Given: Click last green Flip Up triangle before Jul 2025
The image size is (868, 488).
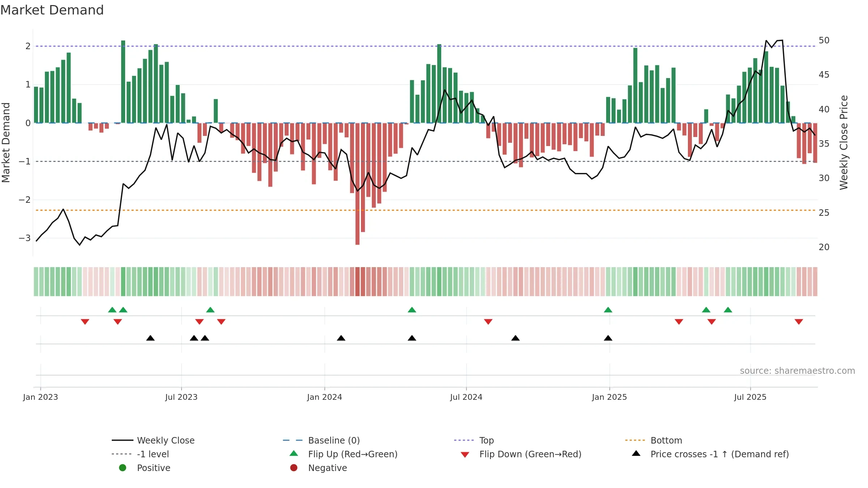Looking at the screenshot, I should 728,310.
